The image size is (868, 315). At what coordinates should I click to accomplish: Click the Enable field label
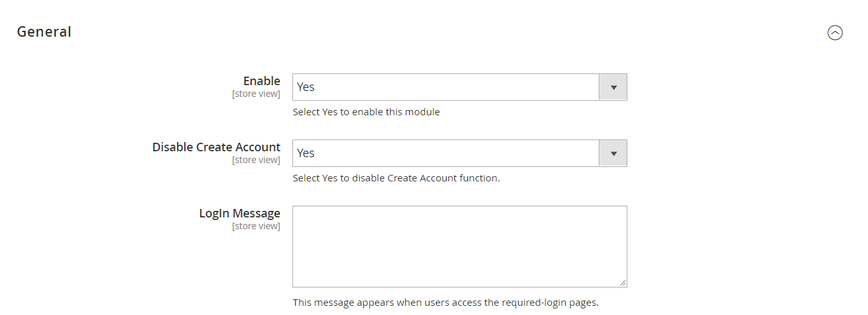262,81
